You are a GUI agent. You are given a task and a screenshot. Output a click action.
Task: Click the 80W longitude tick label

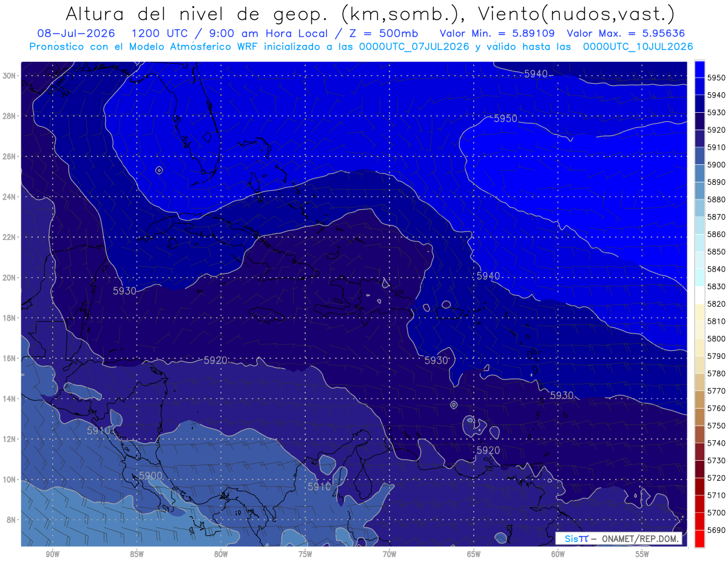click(x=221, y=554)
